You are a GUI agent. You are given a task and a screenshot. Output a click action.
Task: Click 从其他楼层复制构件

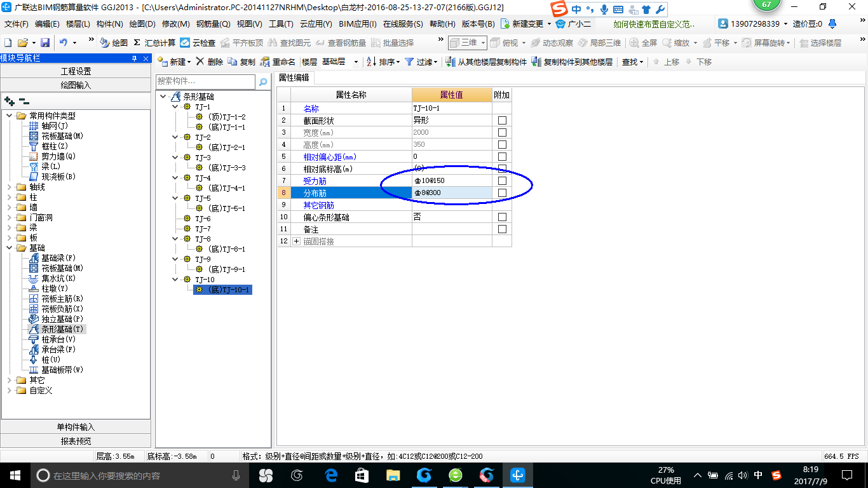tap(487, 62)
